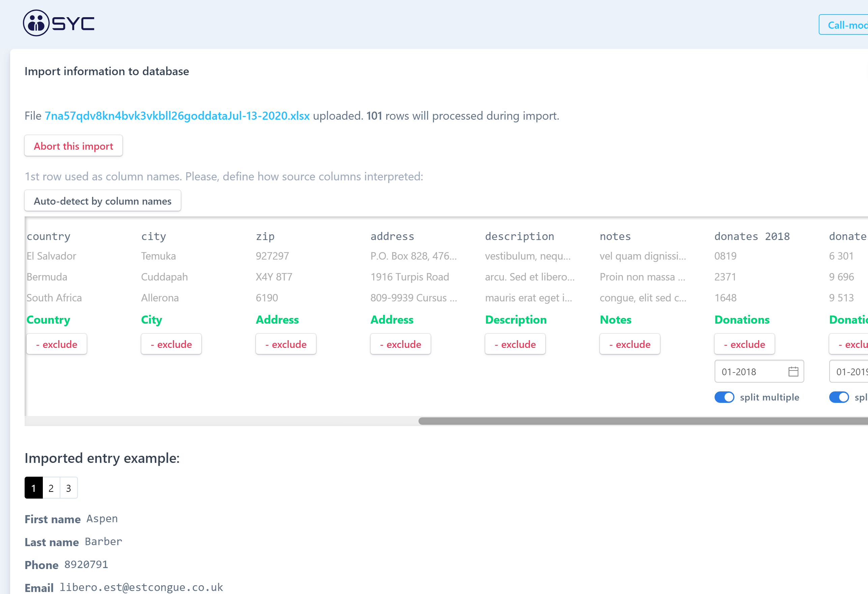The height and width of the screenshot is (594, 868).
Task: Open the calendar picker for 01-2018
Action: [792, 372]
